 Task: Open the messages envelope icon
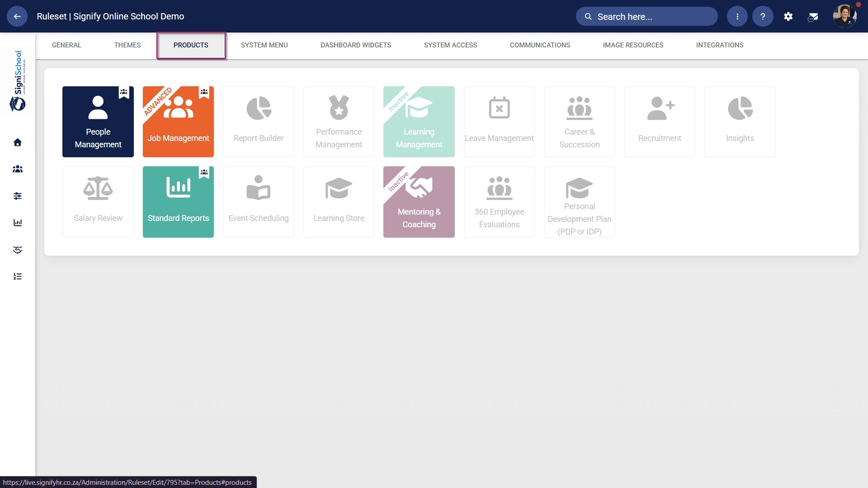813,17
